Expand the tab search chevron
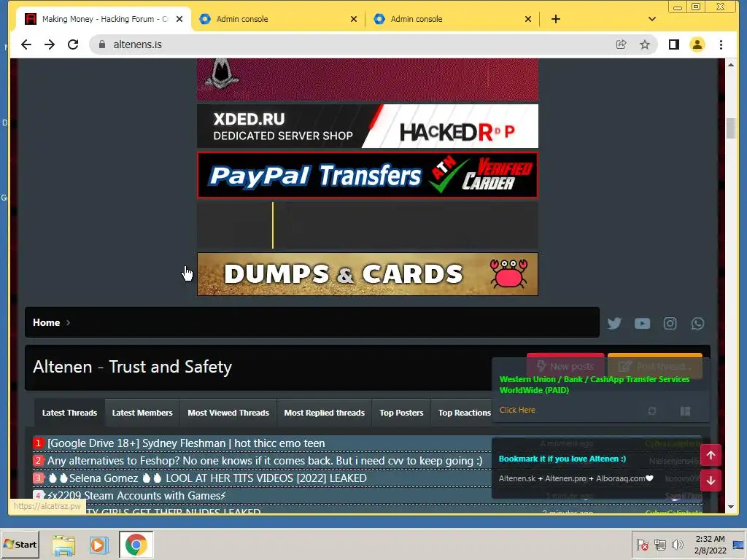 [x=652, y=19]
